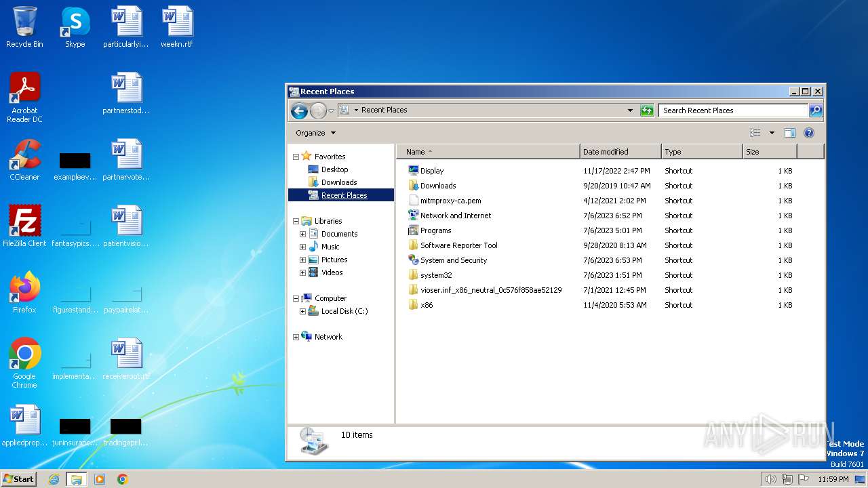Open the Organize menu
This screenshot has height=488, width=868.
tap(316, 133)
